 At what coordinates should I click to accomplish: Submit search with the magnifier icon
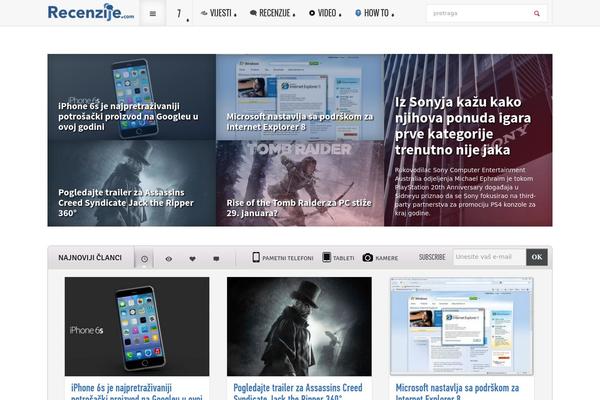click(x=537, y=13)
